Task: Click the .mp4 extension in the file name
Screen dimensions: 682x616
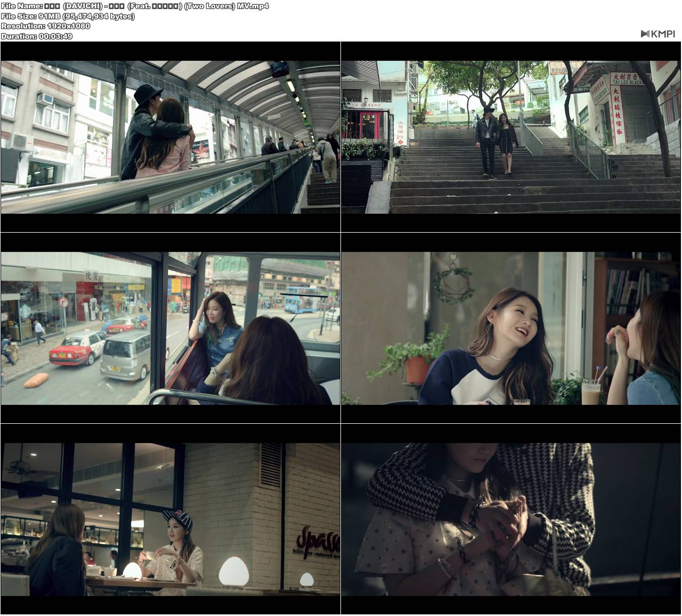Action: coord(259,6)
